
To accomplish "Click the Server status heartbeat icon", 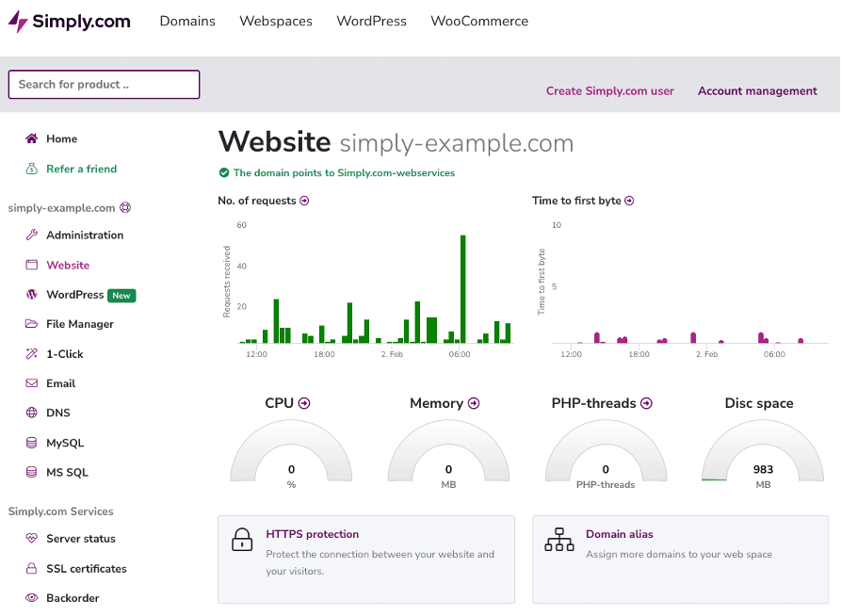I will (x=32, y=538).
